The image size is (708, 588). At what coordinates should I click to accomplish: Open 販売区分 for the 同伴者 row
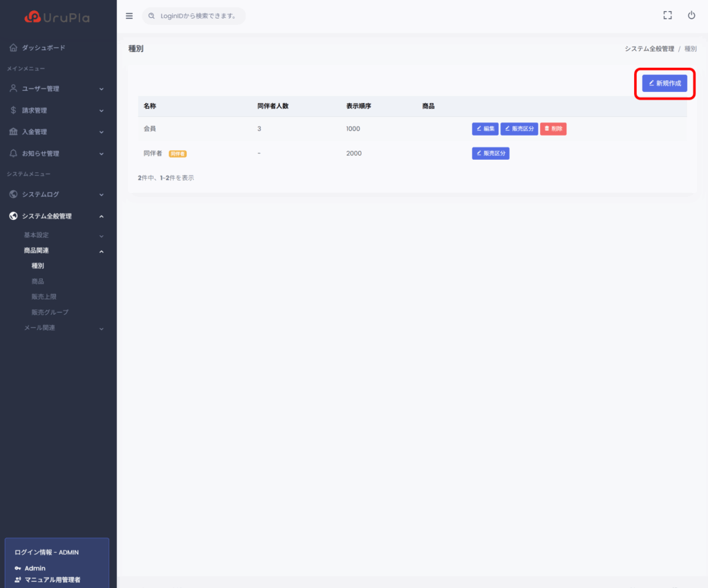pyautogui.click(x=490, y=154)
